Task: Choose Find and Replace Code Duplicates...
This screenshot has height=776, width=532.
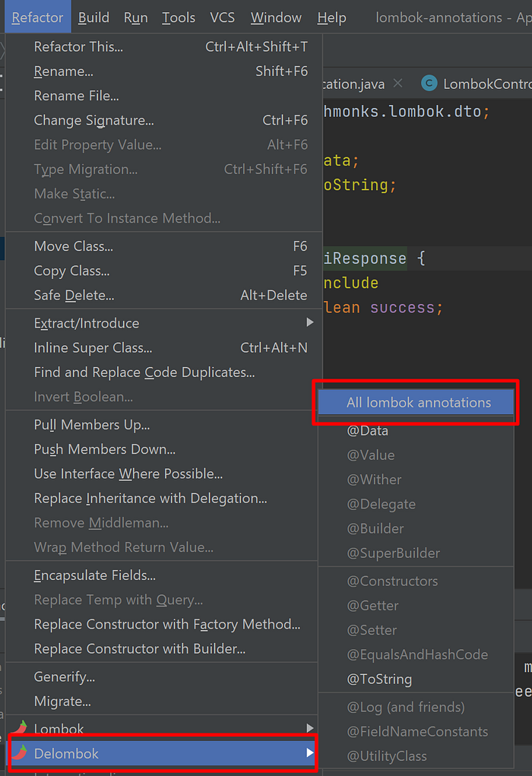Action: pos(164,372)
